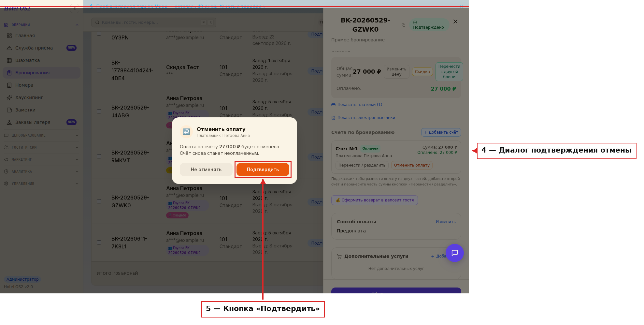Expand МАРКЕТИНГ group
This screenshot has width=644, height=325.
coord(41,159)
